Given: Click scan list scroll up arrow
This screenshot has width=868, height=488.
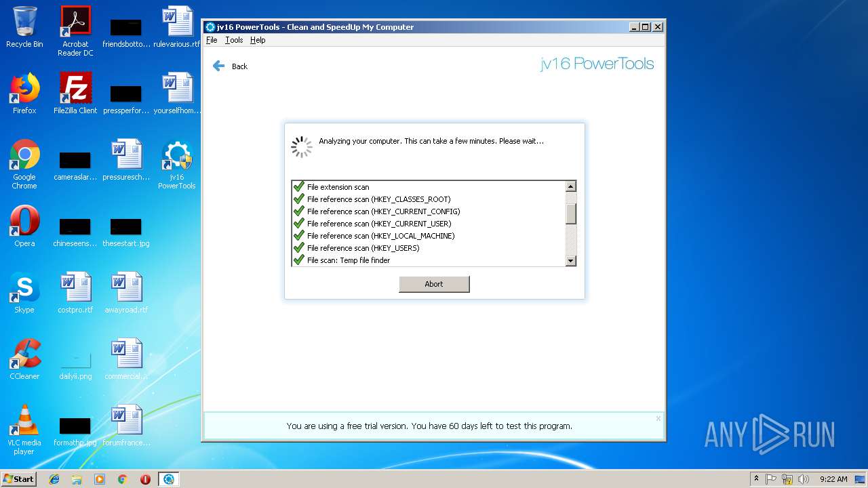Looking at the screenshot, I should coord(571,186).
